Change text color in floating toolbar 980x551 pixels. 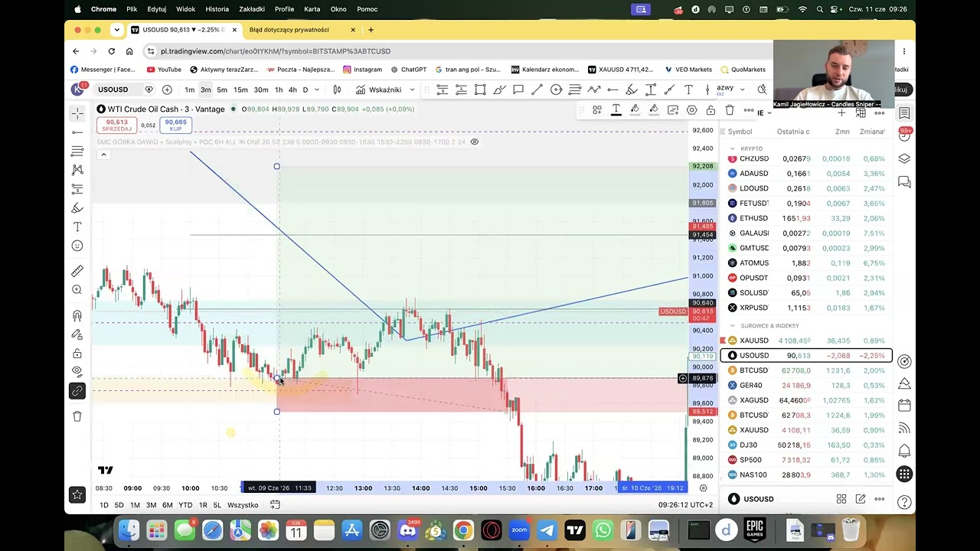point(616,110)
